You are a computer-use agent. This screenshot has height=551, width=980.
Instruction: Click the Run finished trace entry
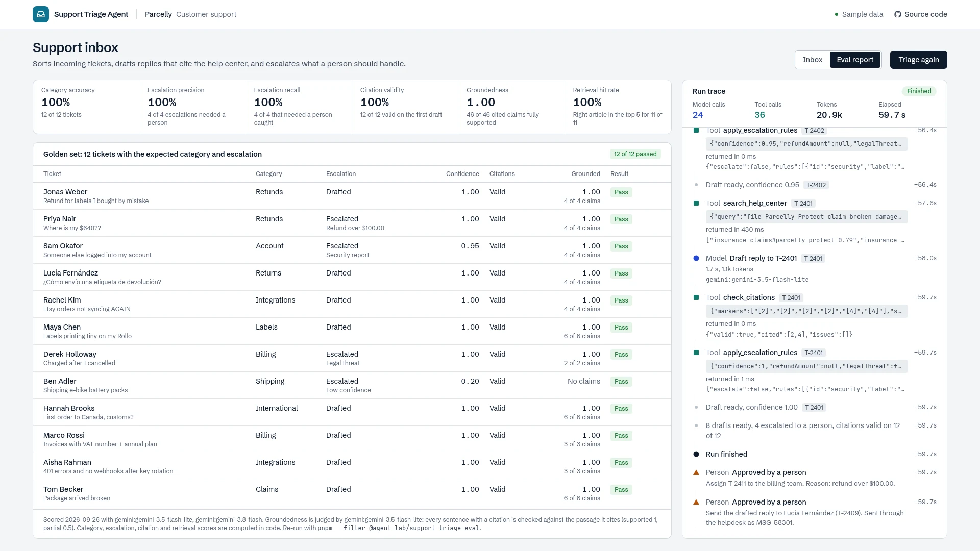tap(726, 454)
